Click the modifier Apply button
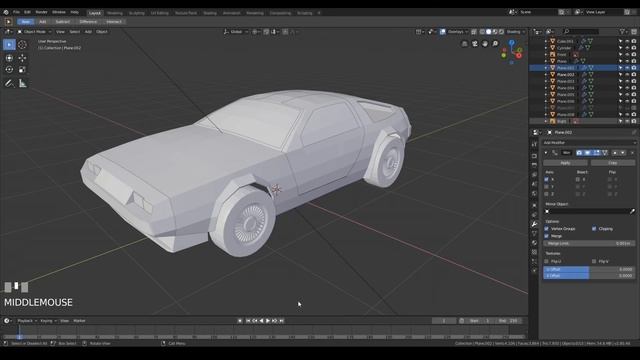This screenshot has height=360, width=640. [x=565, y=163]
